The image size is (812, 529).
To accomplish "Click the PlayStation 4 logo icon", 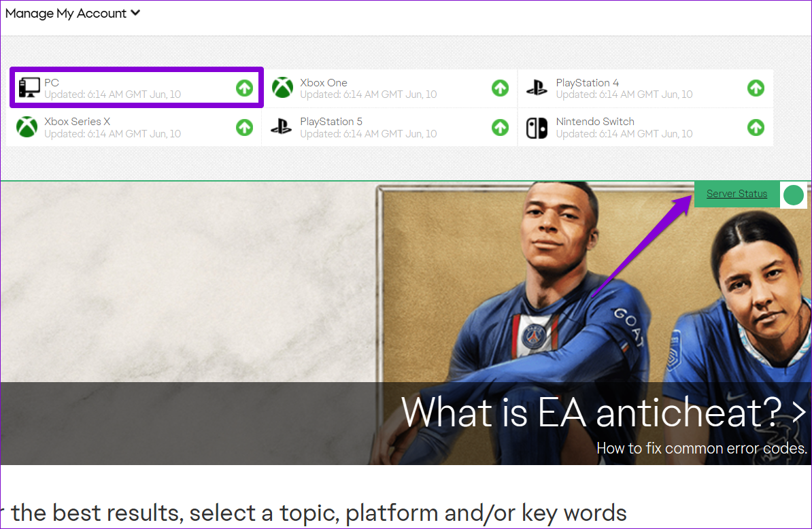I will tap(537, 88).
